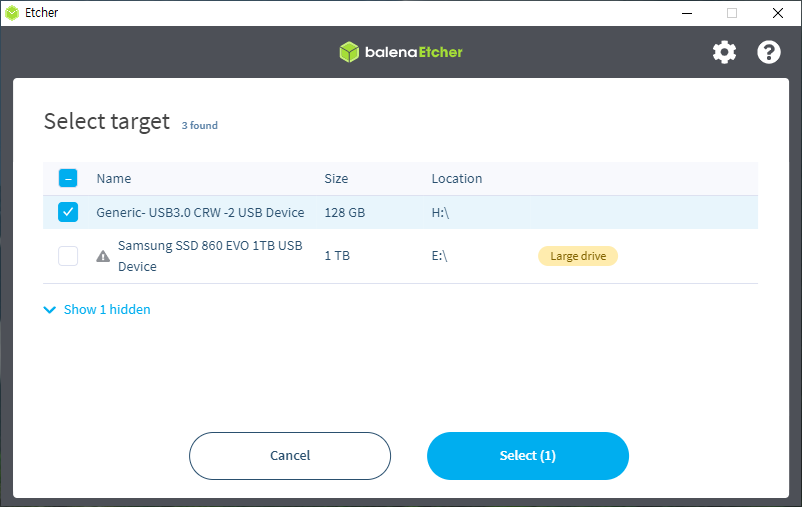The image size is (802, 507).
Task: Select the Generic- USB3.0 CRW -2 USB Device name
Action: tap(200, 212)
